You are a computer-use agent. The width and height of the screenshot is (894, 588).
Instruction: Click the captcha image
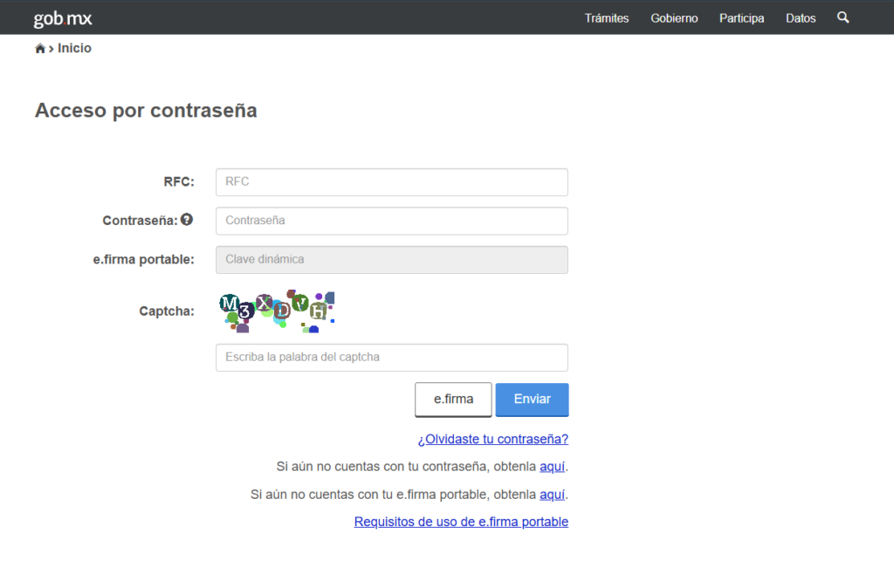[x=276, y=311]
